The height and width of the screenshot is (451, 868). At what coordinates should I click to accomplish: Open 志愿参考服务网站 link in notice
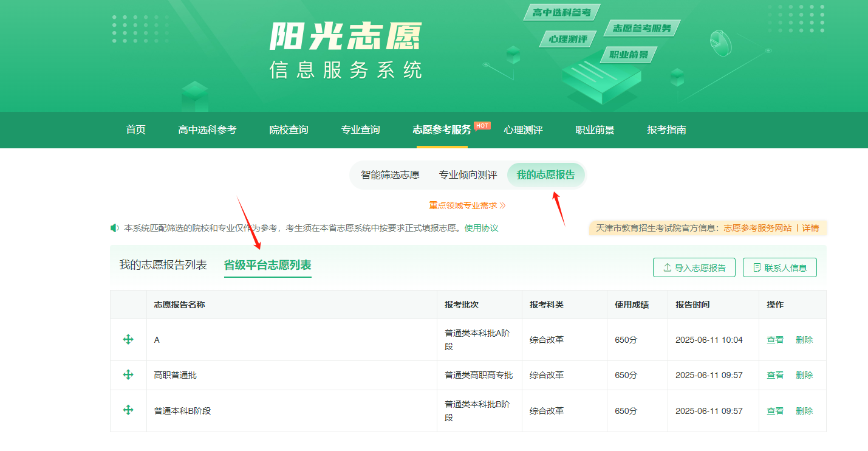757,228
